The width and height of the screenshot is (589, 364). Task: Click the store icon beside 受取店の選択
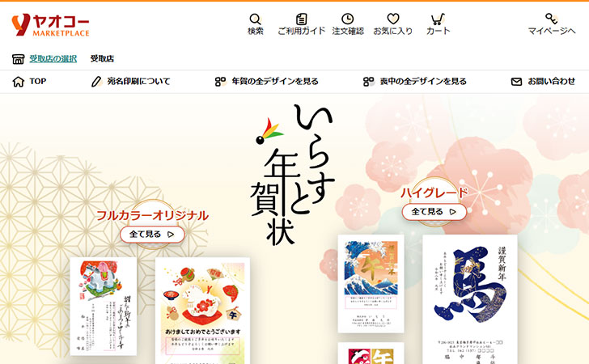coord(18,59)
